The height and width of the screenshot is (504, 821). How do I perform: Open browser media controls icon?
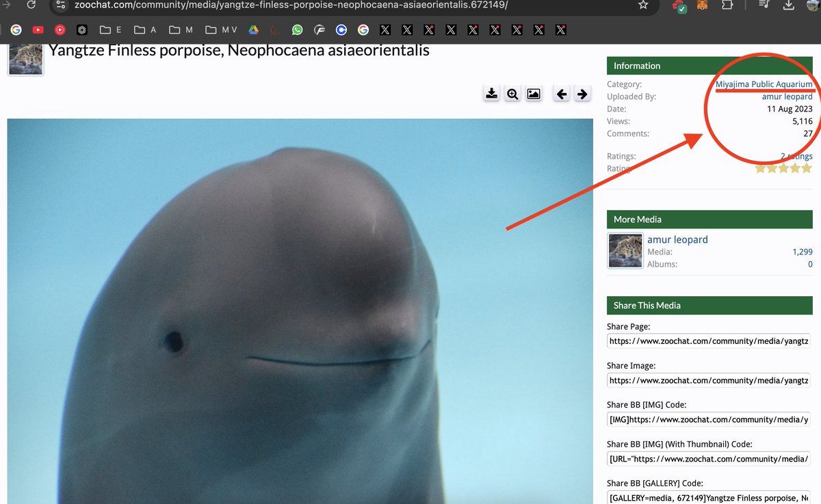765,5
